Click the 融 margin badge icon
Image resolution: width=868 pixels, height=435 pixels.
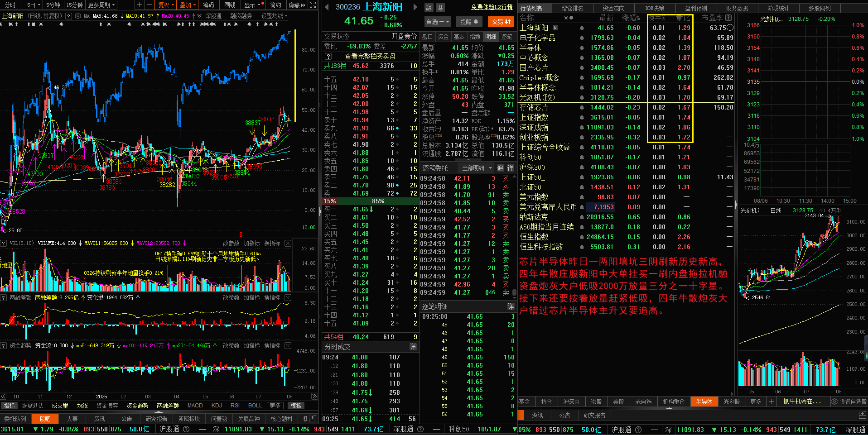pyautogui.click(x=429, y=8)
